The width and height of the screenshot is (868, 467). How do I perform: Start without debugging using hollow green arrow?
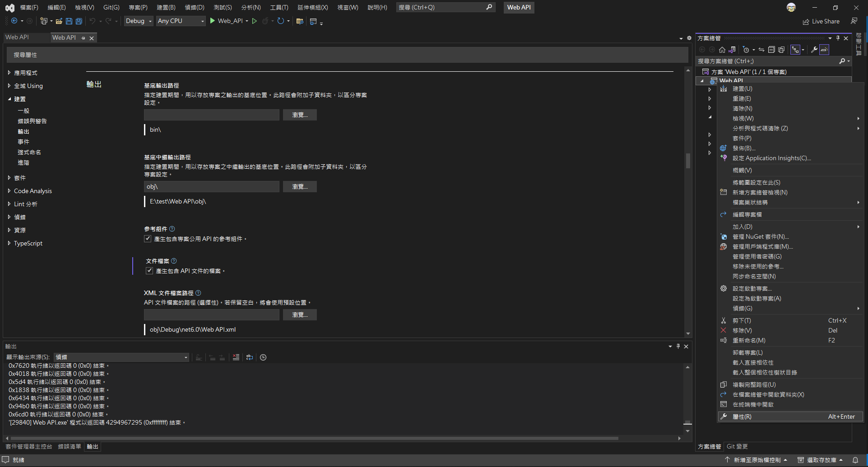[x=255, y=21]
